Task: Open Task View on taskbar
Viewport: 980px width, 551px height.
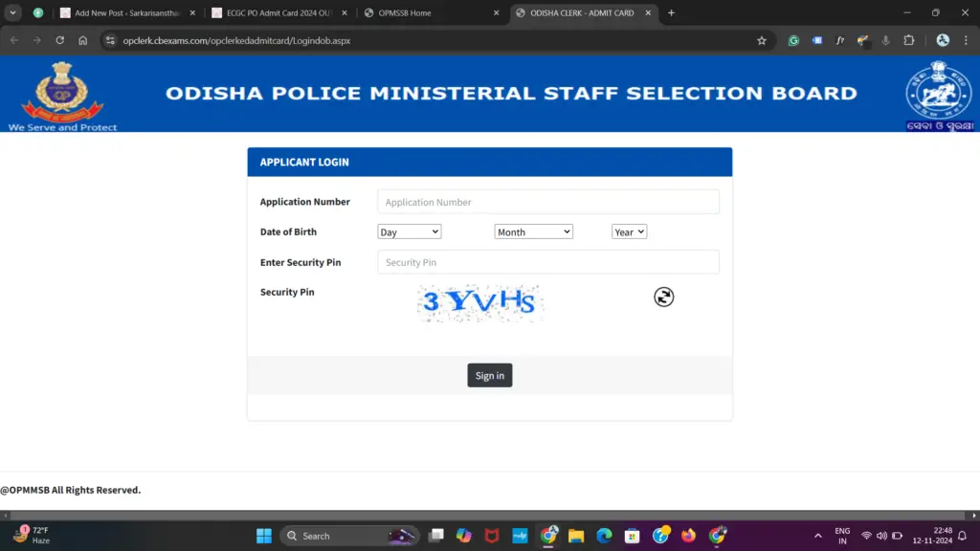Action: pos(435,536)
